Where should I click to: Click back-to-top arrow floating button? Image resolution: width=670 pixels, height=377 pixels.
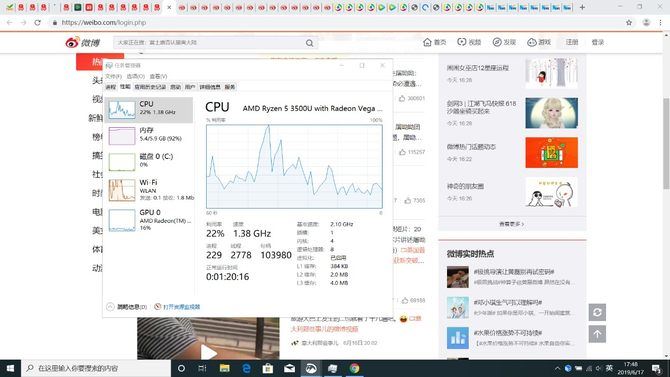point(597,334)
